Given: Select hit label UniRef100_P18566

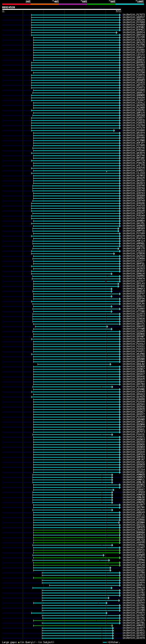Looking at the screenshot, I should point(134,520).
